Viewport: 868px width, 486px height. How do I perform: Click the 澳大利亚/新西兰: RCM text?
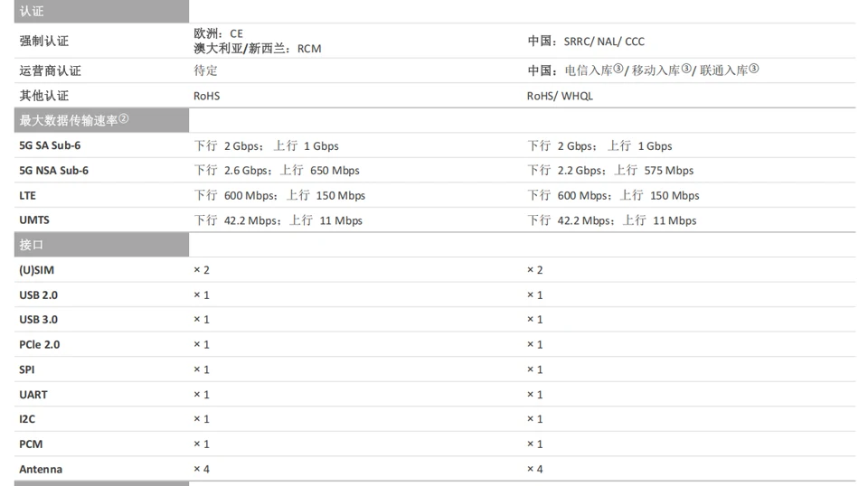coord(258,49)
